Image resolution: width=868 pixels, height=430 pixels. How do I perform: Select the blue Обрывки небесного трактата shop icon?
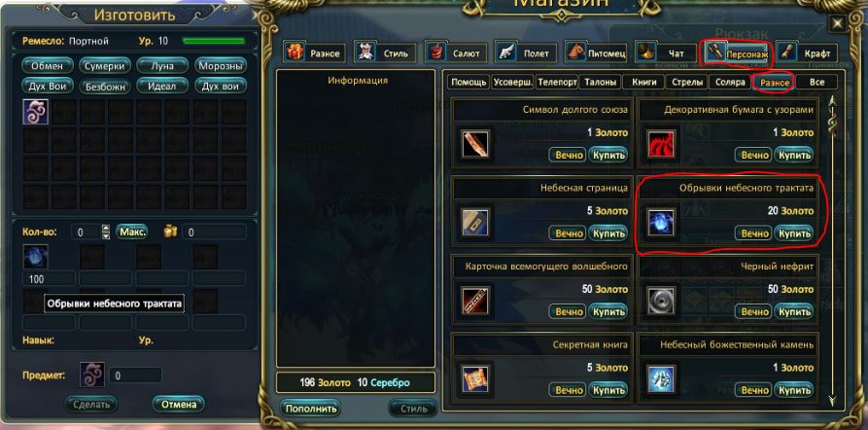662,223
